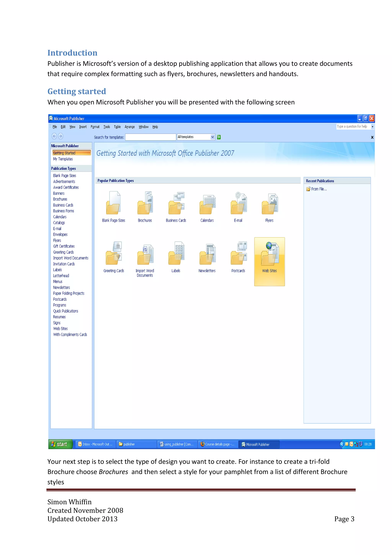The height and width of the screenshot is (555, 392).
Task: Click the forward navigation arrow
Action: (x=61, y=136)
